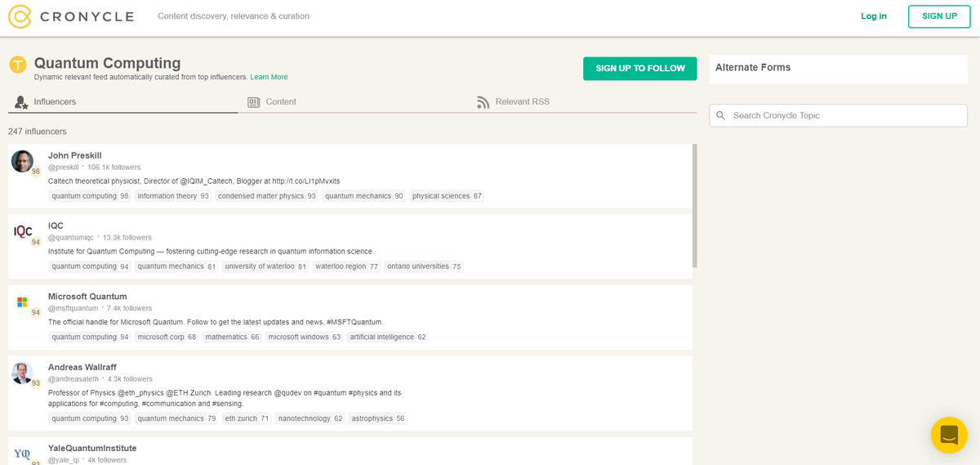Image resolution: width=980 pixels, height=465 pixels.
Task: Click Wallraff's quantum mechanics 79 tag
Action: (176, 418)
